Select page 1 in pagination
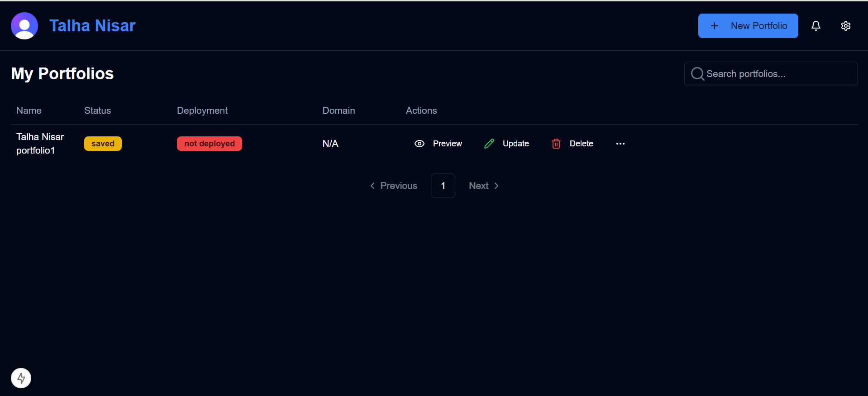This screenshot has height=396, width=868. point(443,186)
